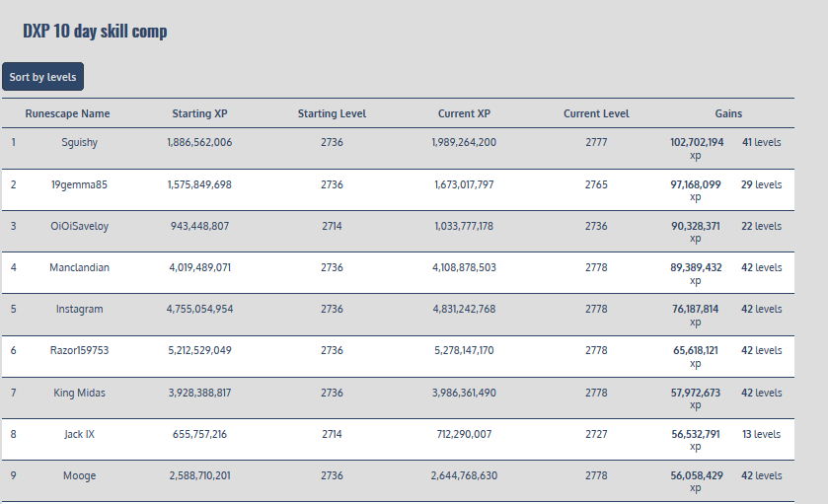The width and height of the screenshot is (828, 504).
Task: Click player name Razor159753
Action: point(79,350)
